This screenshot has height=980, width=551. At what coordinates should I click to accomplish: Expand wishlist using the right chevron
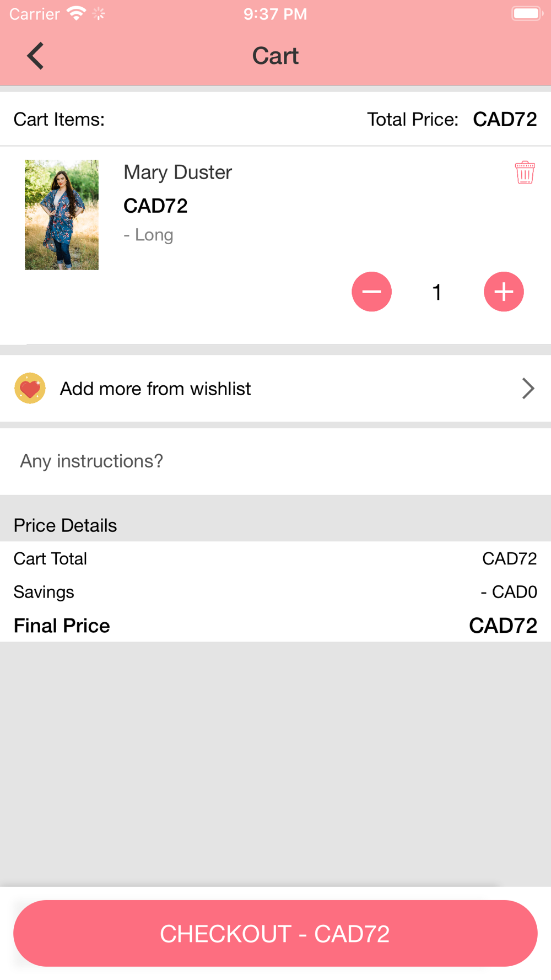tap(528, 389)
